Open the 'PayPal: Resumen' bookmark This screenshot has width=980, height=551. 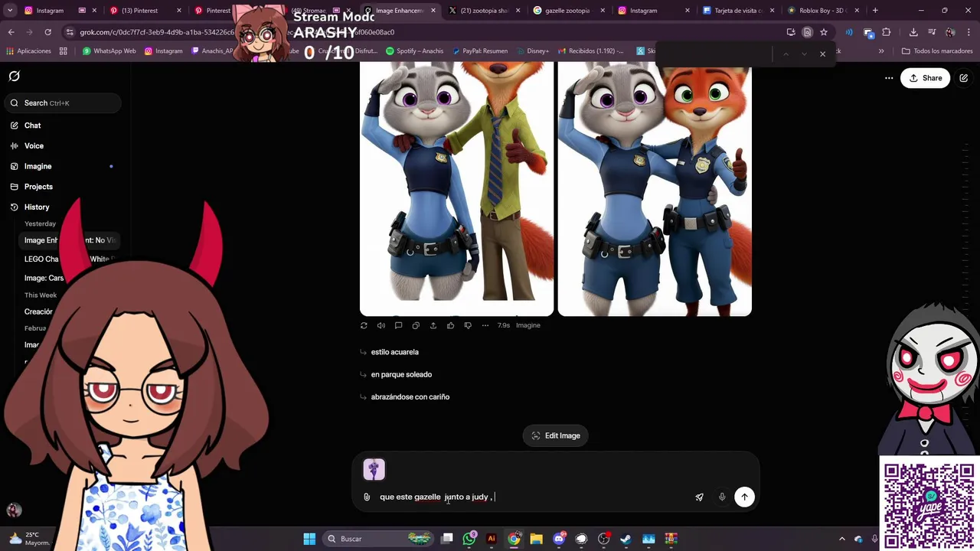coord(479,51)
